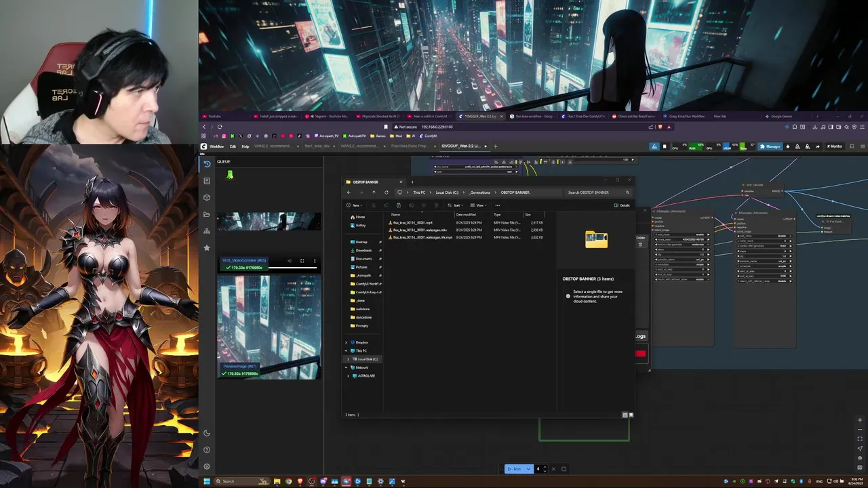This screenshot has height=488, width=868.
Task: Add a new ComfyUI workflow tab
Action: (x=495, y=146)
